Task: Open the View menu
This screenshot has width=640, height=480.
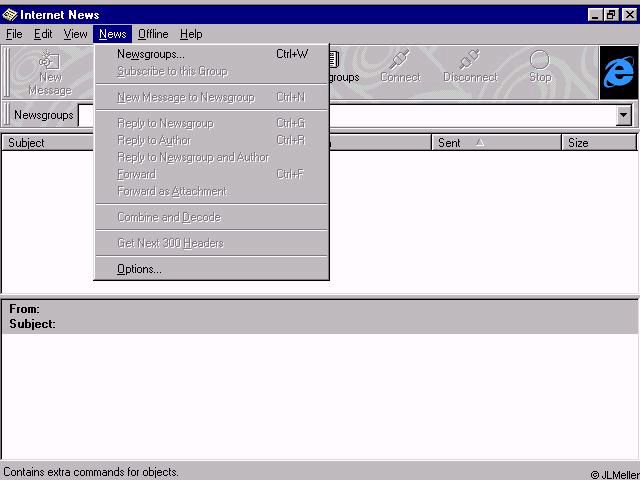Action: tap(75, 34)
